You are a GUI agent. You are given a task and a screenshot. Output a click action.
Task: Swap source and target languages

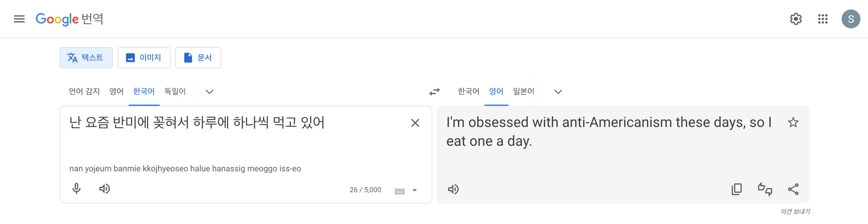(x=434, y=92)
